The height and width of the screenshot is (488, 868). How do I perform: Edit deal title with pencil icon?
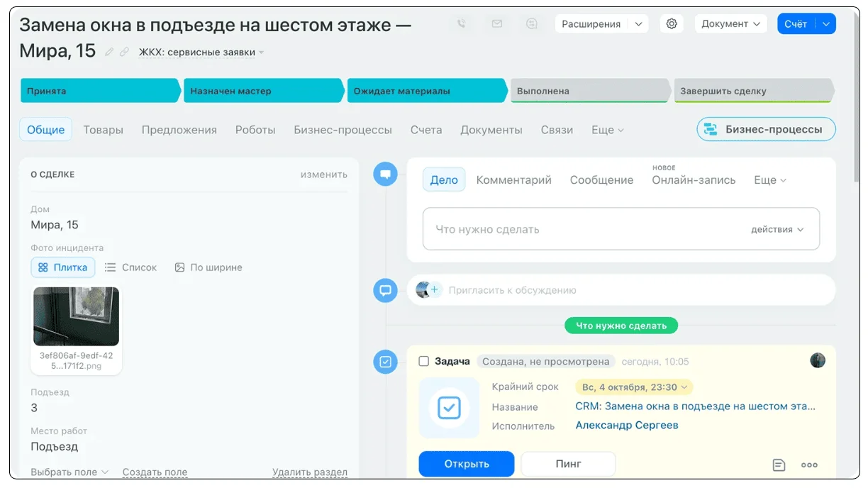point(109,52)
